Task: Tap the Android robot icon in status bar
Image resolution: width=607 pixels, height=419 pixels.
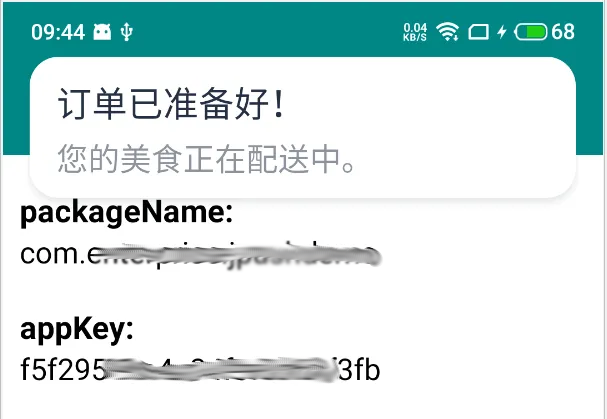Action: [102, 32]
